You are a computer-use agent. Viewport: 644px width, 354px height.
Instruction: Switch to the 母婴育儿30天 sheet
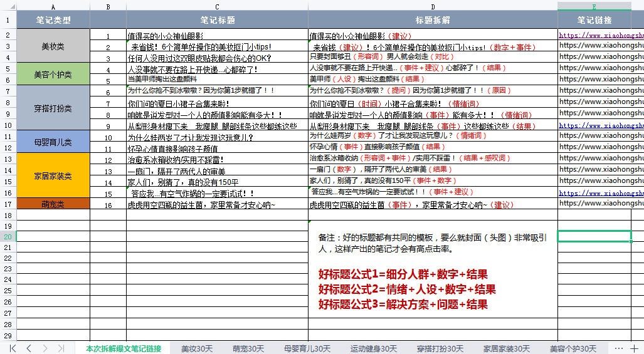coord(307,348)
